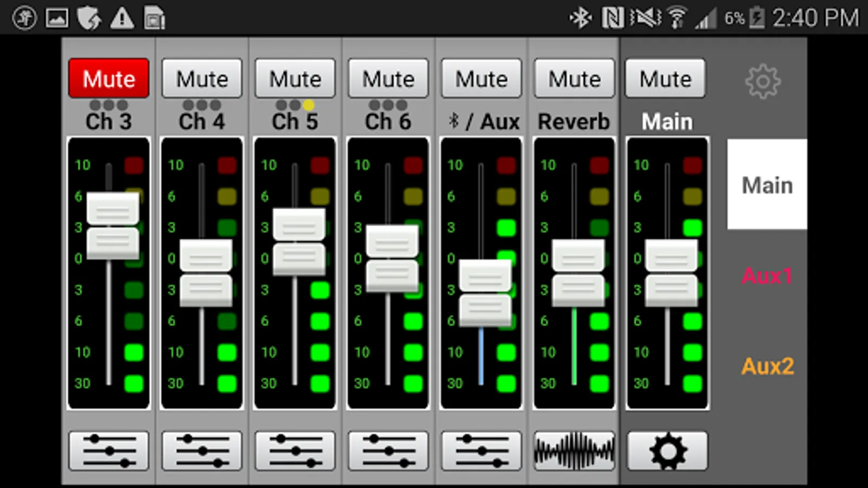Click Main fader handle
Viewport: 868px width, 488px height.
pos(671,273)
